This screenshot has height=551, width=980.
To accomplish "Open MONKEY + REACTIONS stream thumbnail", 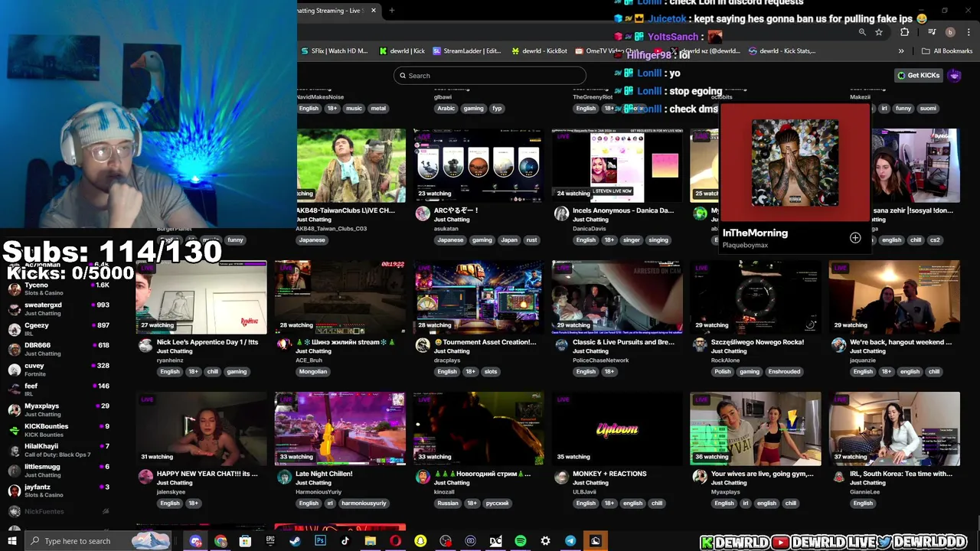I will pos(617,429).
